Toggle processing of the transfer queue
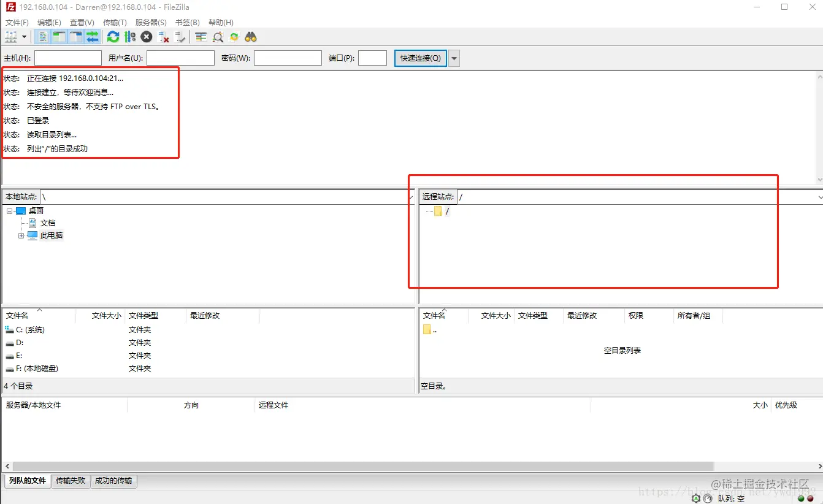This screenshot has width=823, height=504. 130,37
